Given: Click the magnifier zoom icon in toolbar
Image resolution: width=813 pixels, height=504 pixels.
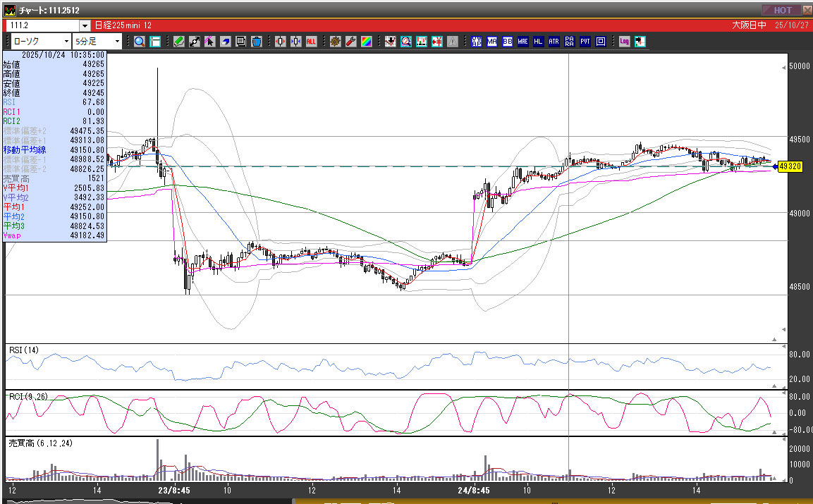Looking at the screenshot, I should click(140, 42).
